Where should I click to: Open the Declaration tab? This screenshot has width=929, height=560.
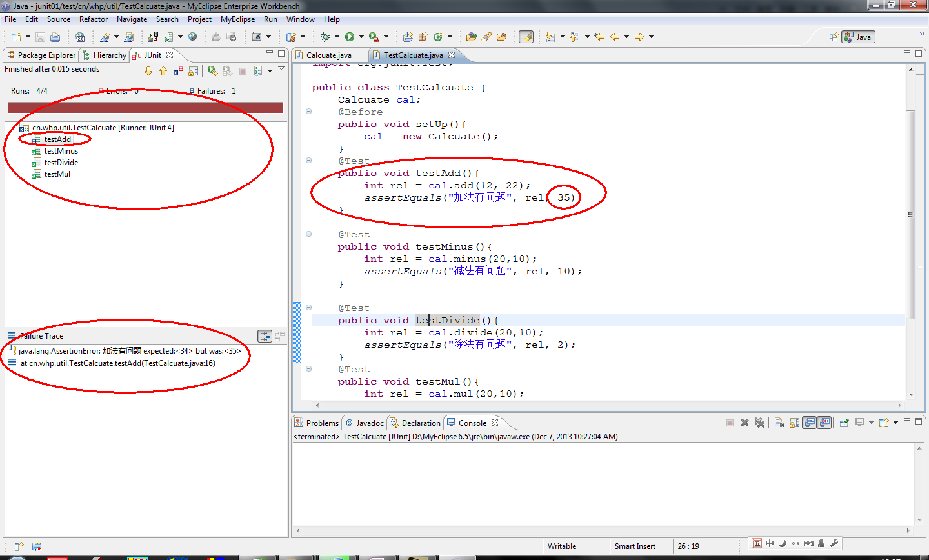(415, 423)
